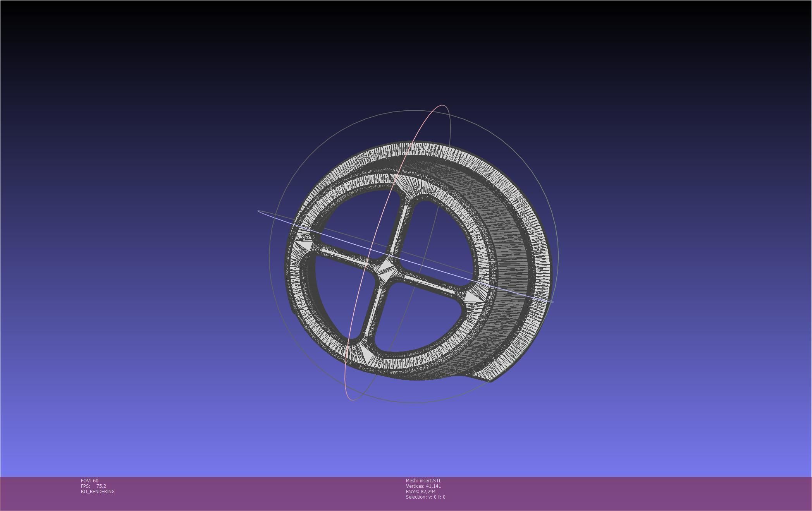Viewport: 812px width, 511px height.
Task: Click the 'BO_RENDERING' status label
Action: coord(98,491)
